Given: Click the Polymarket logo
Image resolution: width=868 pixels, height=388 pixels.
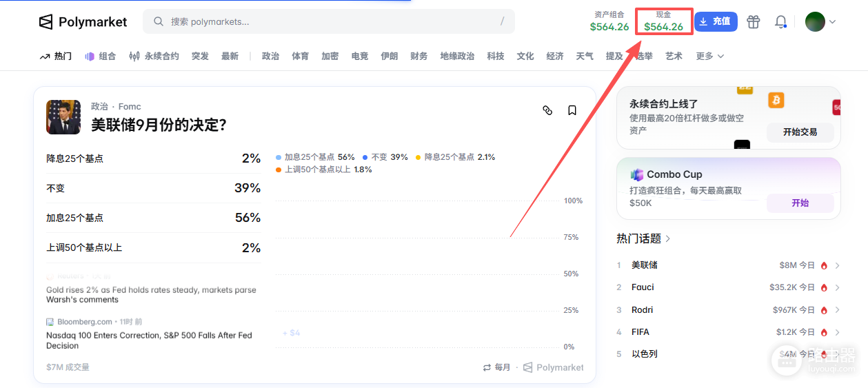Looking at the screenshot, I should [83, 22].
